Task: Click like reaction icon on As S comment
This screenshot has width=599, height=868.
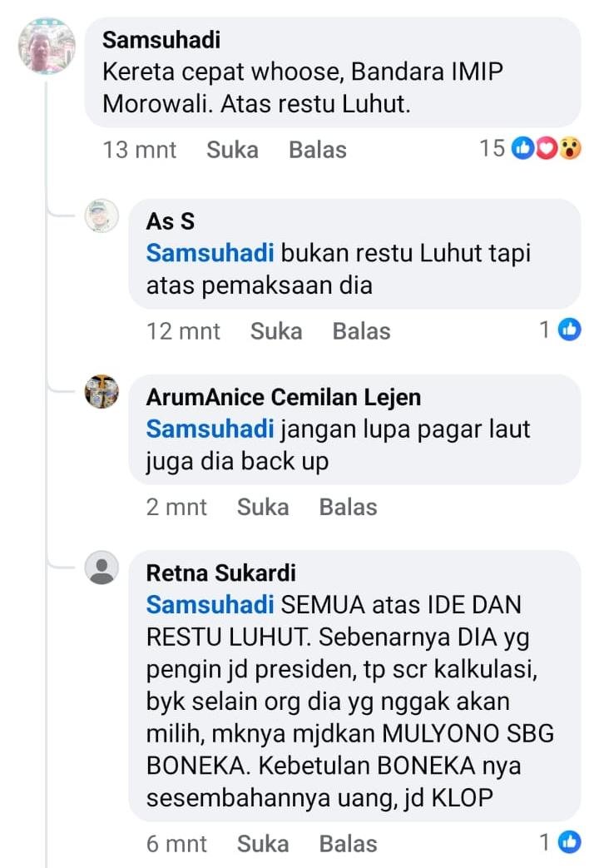Action: tap(569, 330)
